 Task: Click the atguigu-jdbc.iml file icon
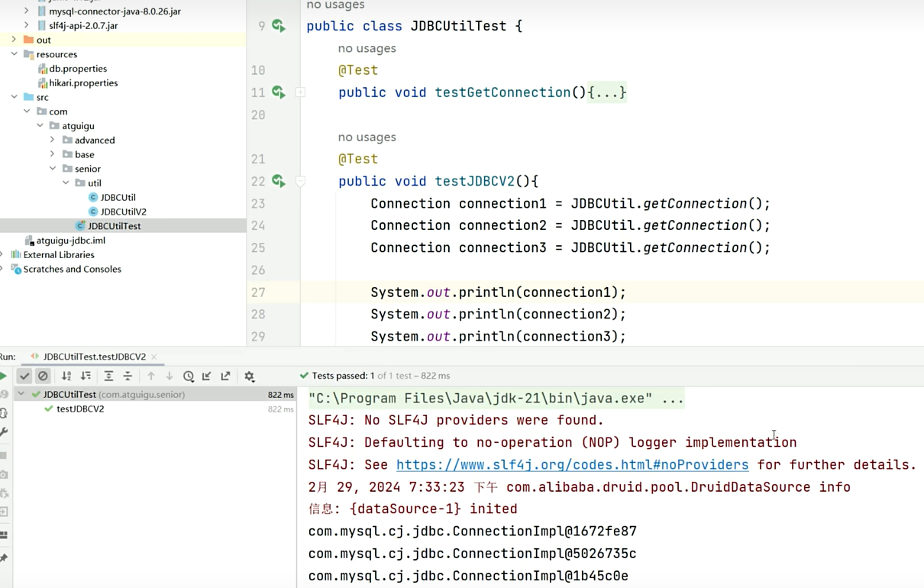pos(30,240)
